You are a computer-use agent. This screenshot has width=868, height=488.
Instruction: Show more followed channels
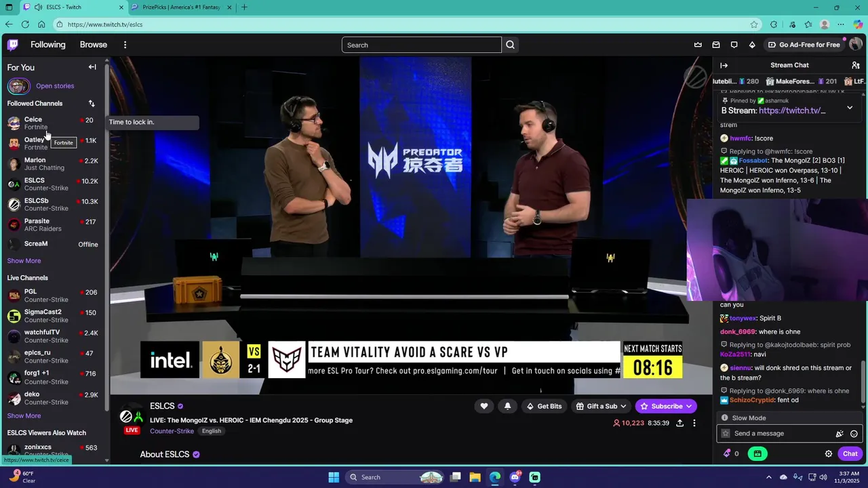pyautogui.click(x=24, y=261)
